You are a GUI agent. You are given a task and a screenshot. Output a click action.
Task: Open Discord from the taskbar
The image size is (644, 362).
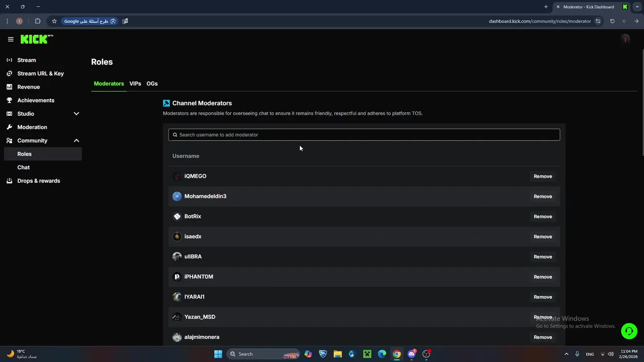pyautogui.click(x=412, y=354)
